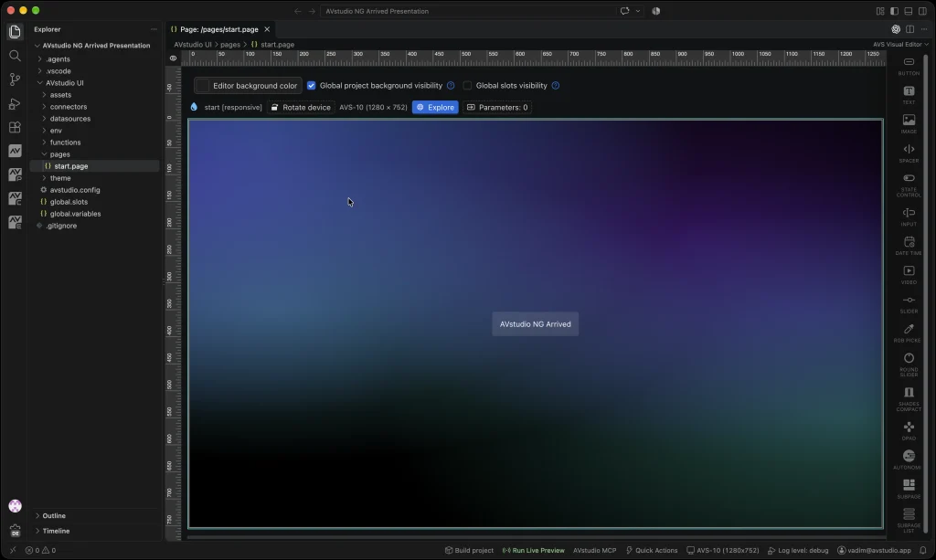Screen dimensions: 936x560
Task: Select the DPAD component
Action: click(x=909, y=430)
